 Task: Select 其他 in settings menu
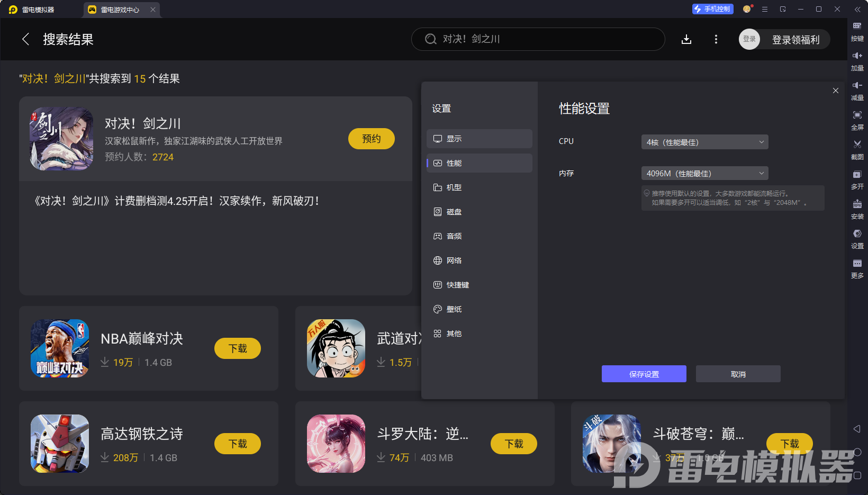480,334
